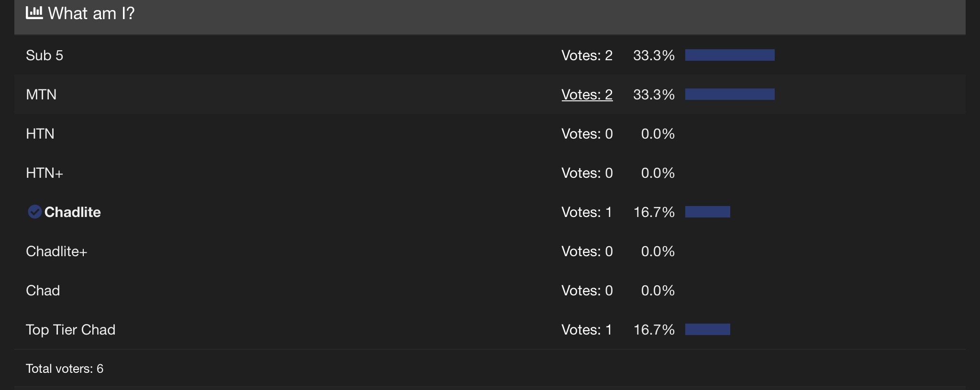Select the MTN poll option
This screenshot has width=980, height=390.
[41, 95]
